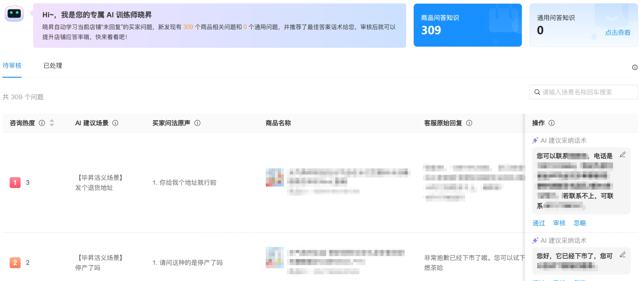Focus the scene name search field
The height and width of the screenshot is (281, 644).
coord(584,92)
